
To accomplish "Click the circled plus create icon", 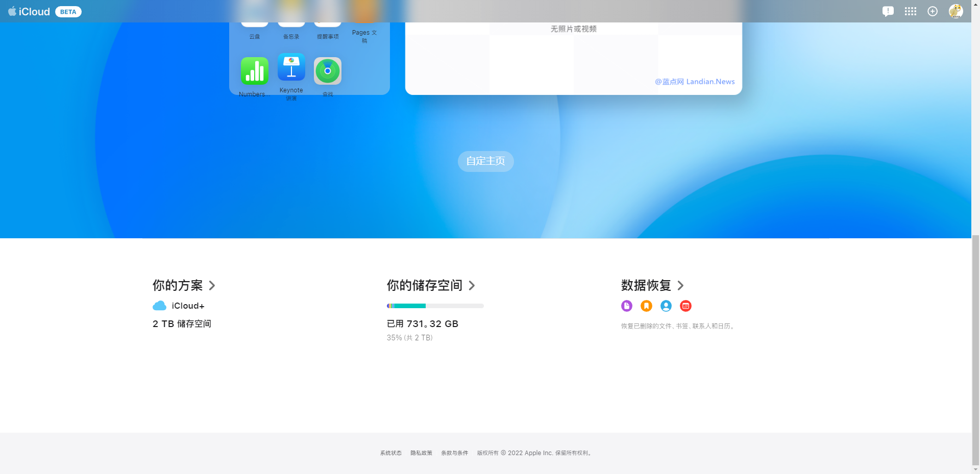I will coord(933,11).
